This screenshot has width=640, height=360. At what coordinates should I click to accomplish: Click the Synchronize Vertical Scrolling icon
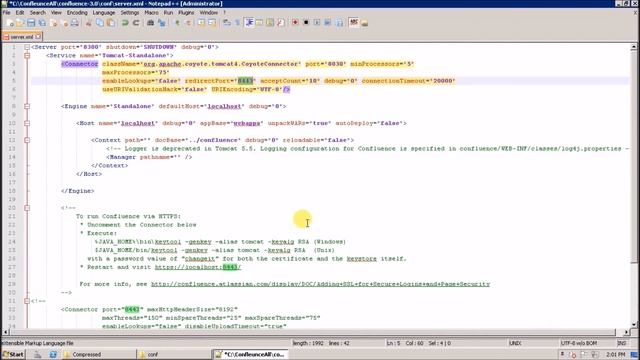201,23
